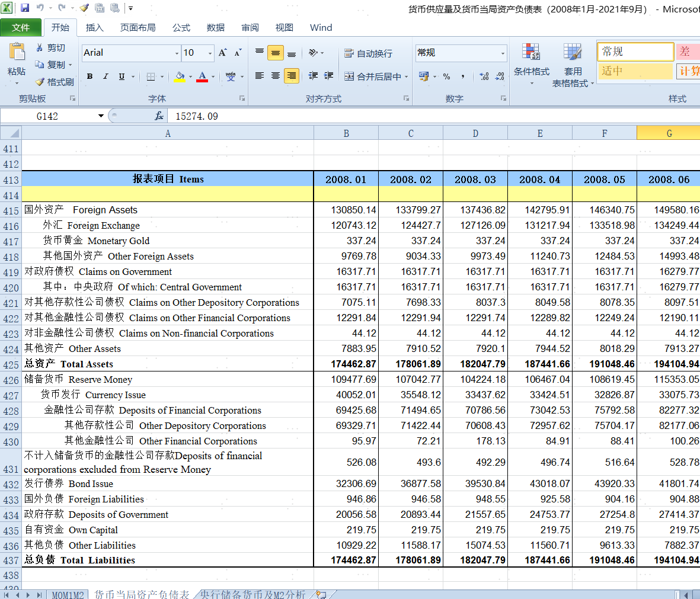Toggle the right-align text button
This screenshot has height=599, width=700.
[291, 76]
